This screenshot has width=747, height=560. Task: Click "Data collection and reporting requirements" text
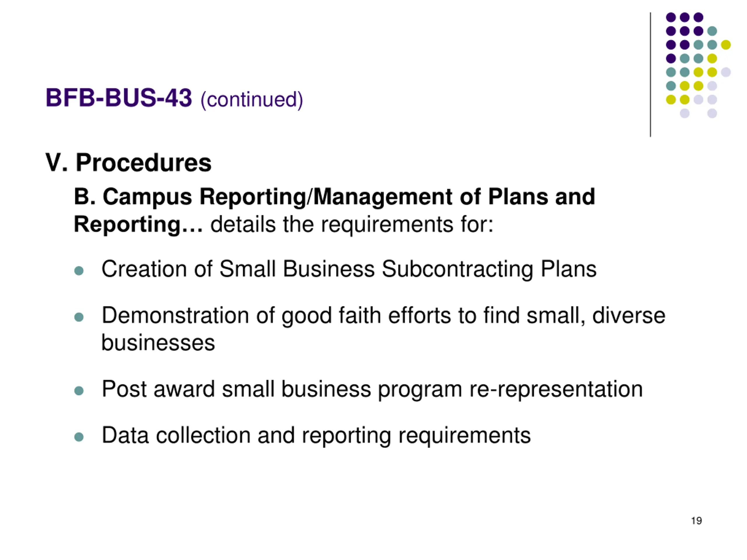point(316,435)
